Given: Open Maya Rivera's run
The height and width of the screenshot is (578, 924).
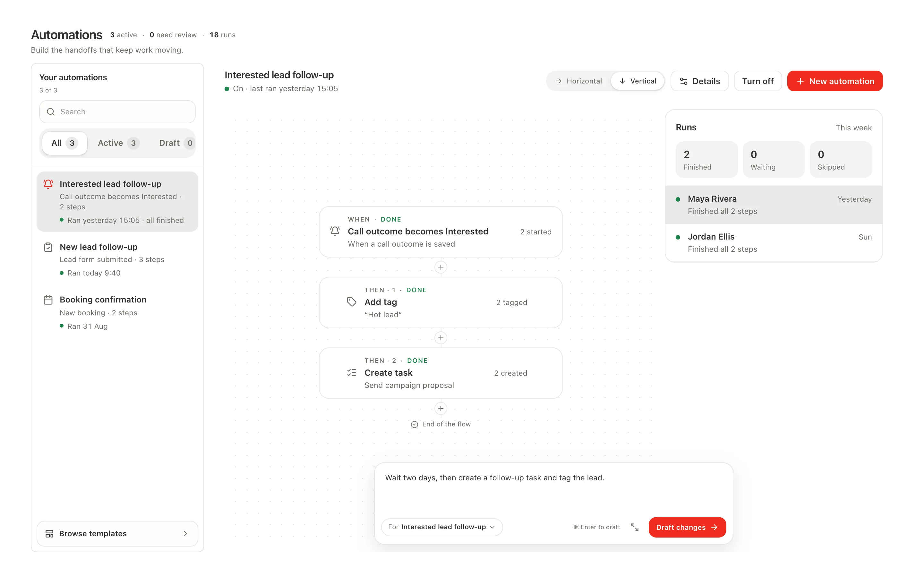Looking at the screenshot, I should [774, 205].
